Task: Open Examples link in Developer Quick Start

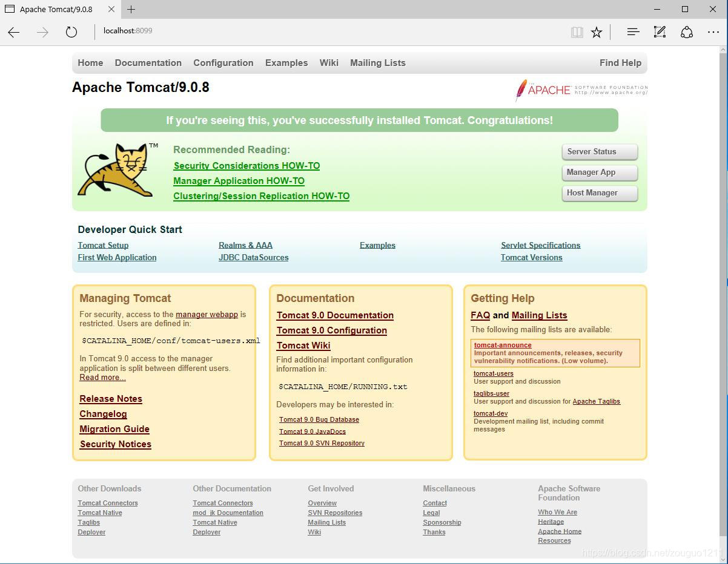Action: (377, 245)
